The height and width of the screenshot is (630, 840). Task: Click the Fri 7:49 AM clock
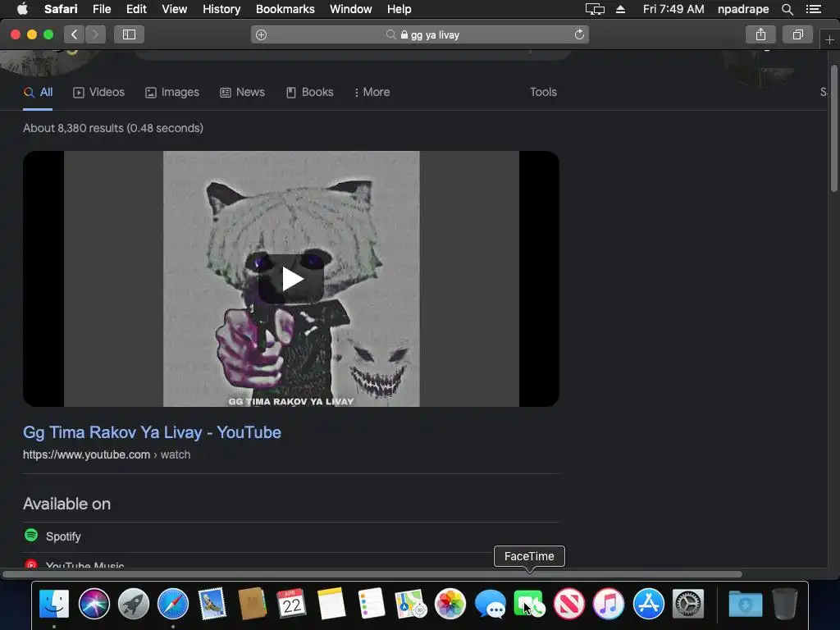tap(673, 9)
